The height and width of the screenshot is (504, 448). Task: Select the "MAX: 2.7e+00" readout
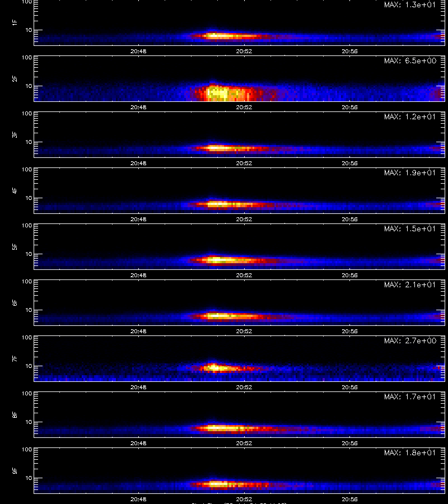point(410,340)
